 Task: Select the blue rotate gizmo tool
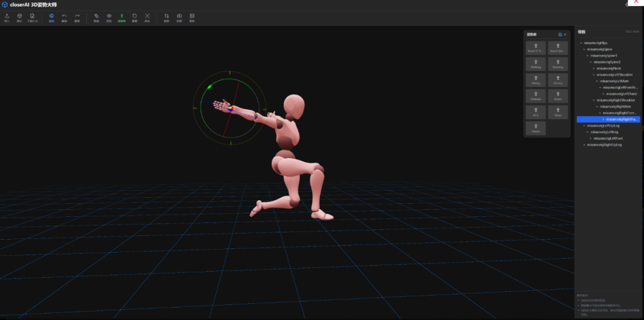51,16
